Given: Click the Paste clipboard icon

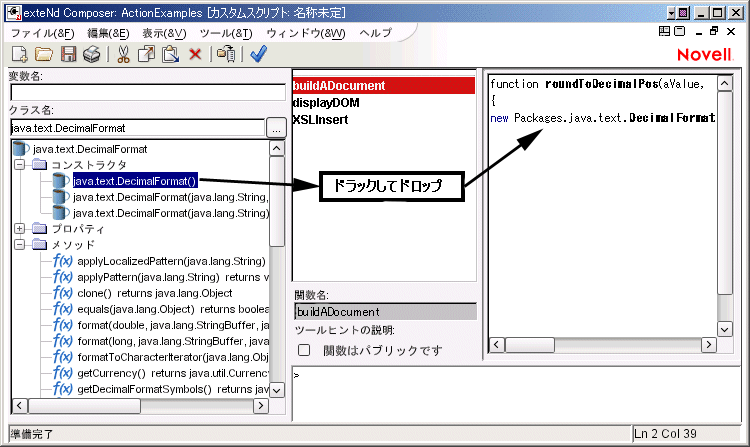Looking at the screenshot, I should pyautogui.click(x=170, y=54).
